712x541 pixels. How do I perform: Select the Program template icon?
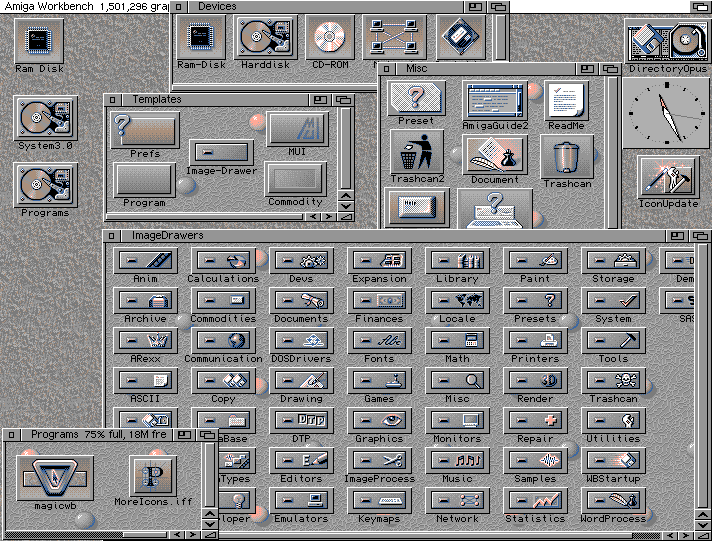144,180
